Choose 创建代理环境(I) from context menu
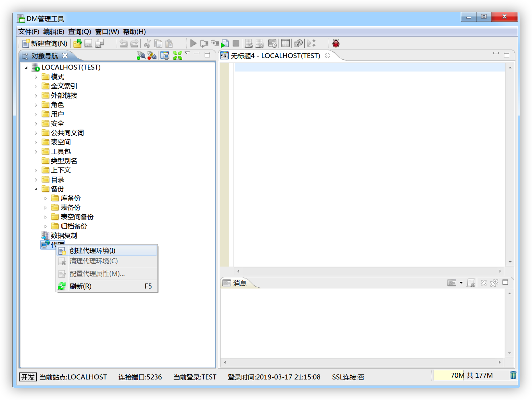The width and height of the screenshot is (532, 400). [107, 251]
